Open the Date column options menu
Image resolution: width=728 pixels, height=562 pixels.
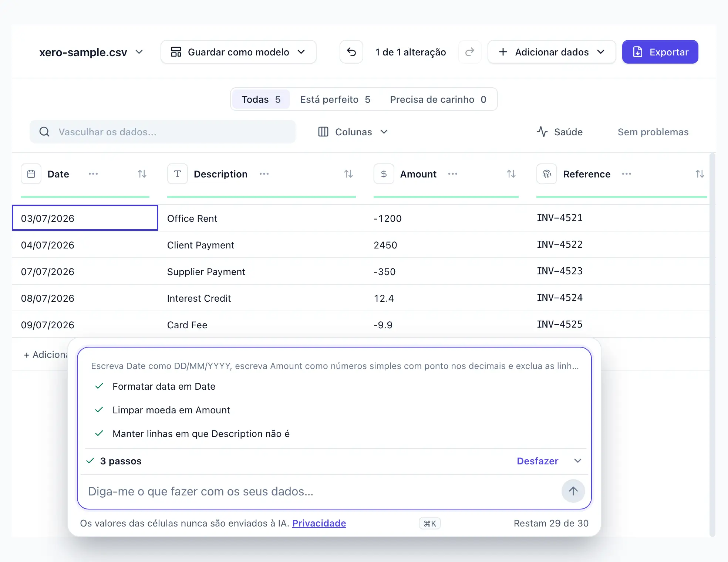(x=93, y=174)
